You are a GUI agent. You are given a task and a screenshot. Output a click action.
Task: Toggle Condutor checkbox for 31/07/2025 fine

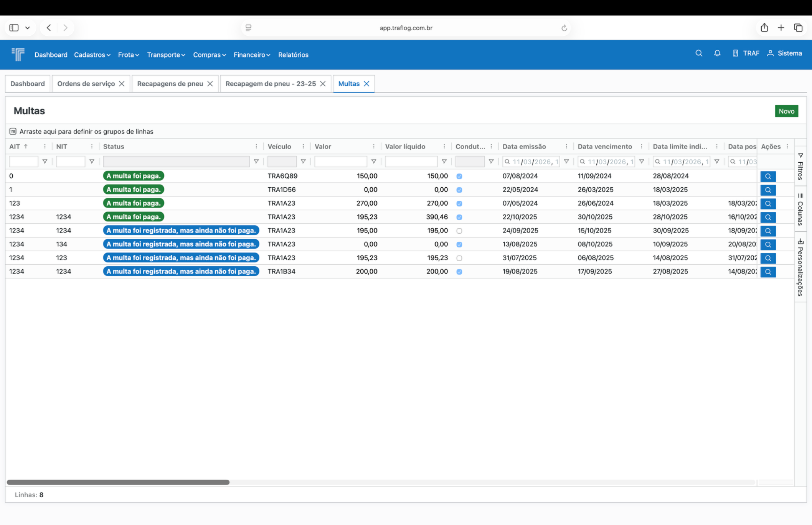coord(459,258)
